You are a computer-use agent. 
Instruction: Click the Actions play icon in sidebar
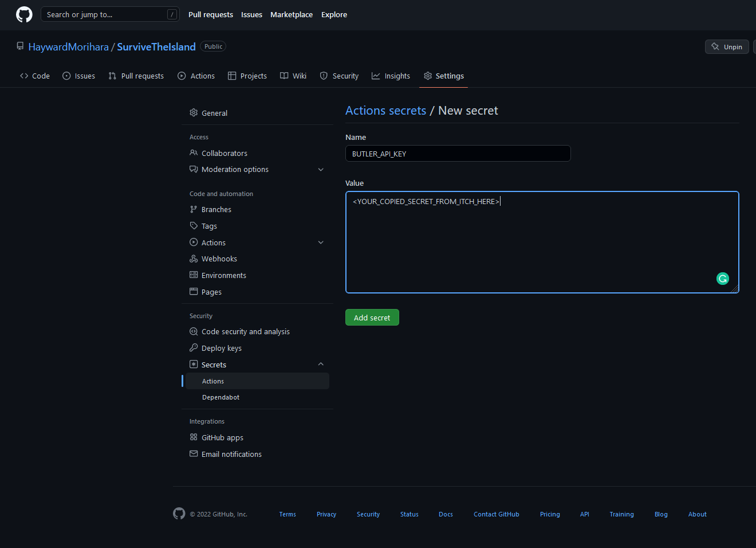[x=194, y=242]
